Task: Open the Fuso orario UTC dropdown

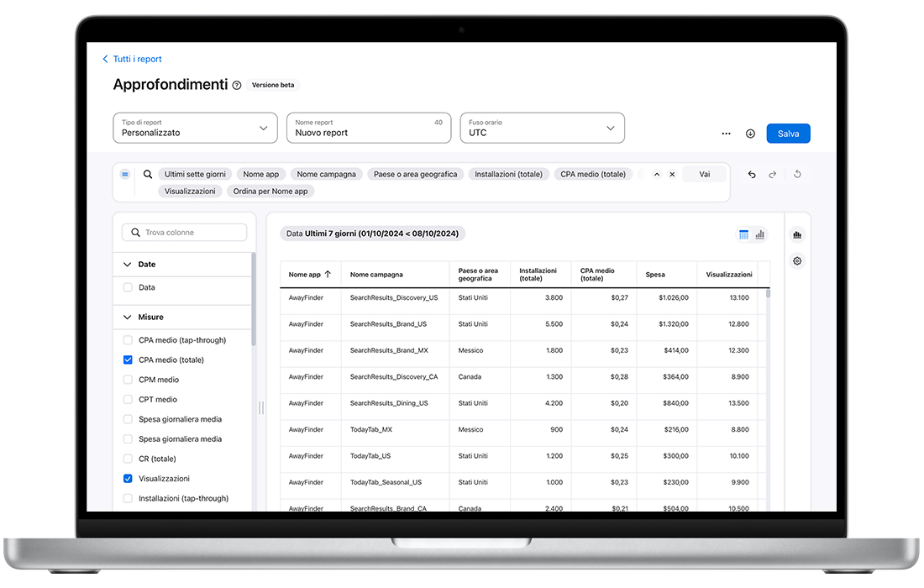Action: pyautogui.click(x=542, y=128)
